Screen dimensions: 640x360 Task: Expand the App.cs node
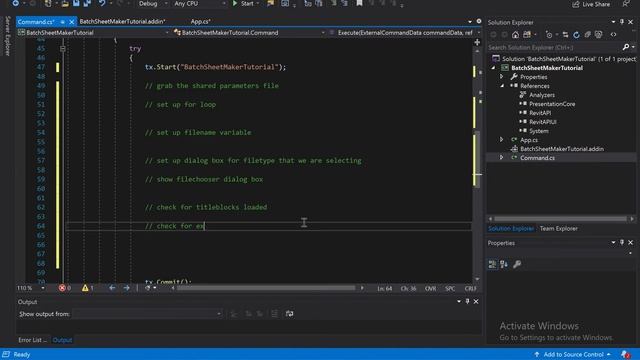pyautogui.click(x=502, y=140)
